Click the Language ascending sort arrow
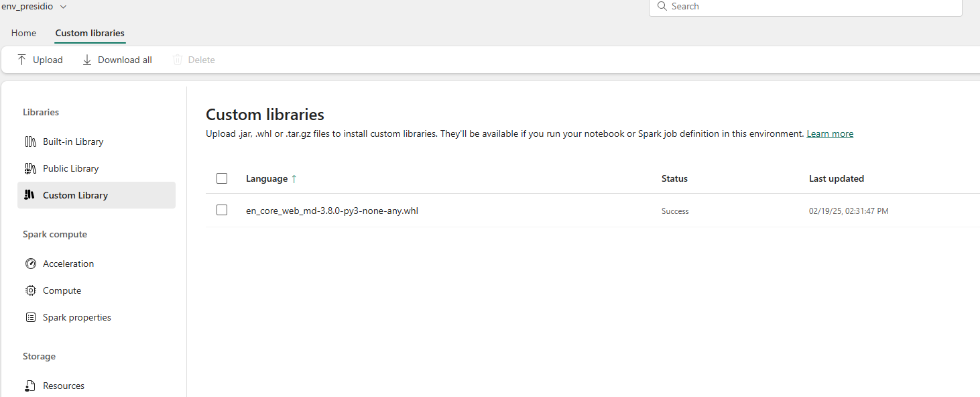Viewport: 980px width, 397px height. coord(294,178)
